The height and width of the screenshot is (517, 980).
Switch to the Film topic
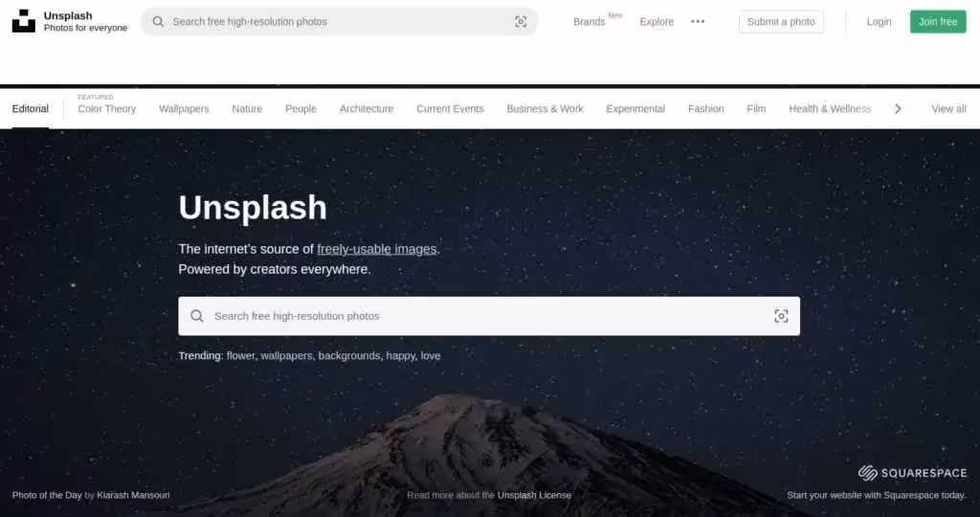[x=756, y=109]
